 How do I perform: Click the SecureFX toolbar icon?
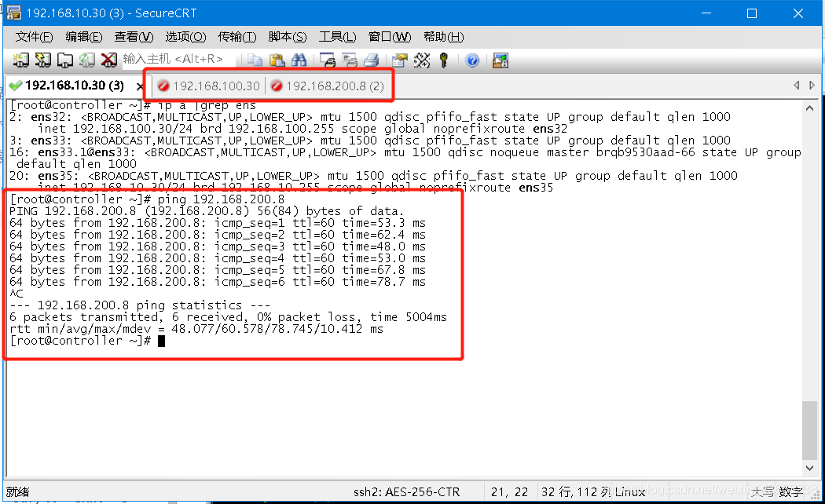500,60
